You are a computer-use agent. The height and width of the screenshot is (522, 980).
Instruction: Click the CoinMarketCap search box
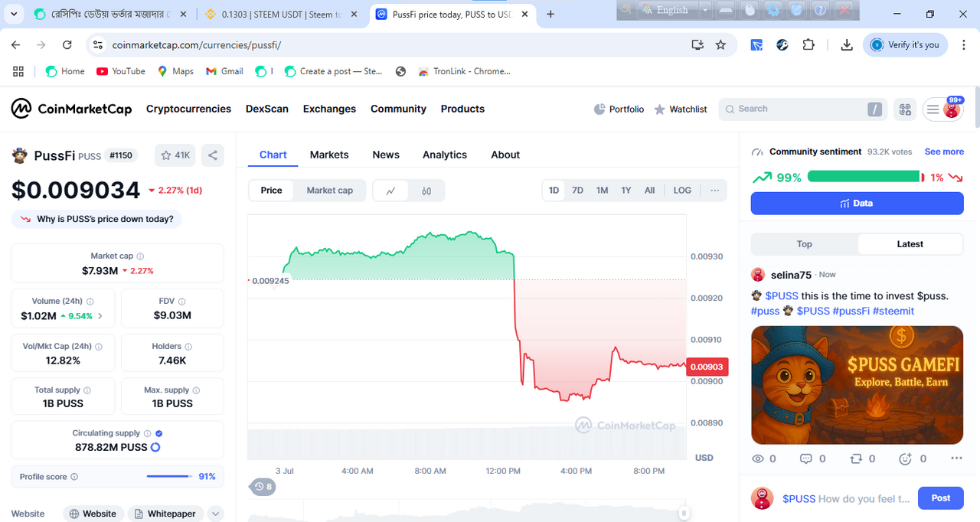pyautogui.click(x=802, y=109)
